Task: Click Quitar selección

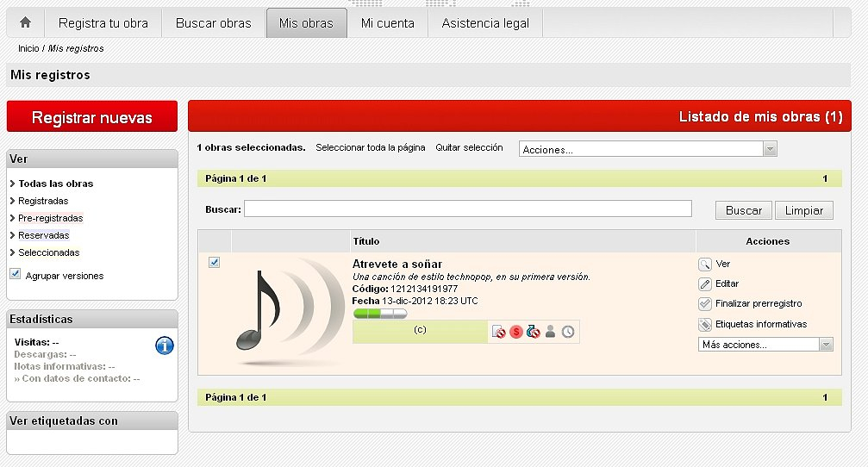Action: [x=469, y=147]
